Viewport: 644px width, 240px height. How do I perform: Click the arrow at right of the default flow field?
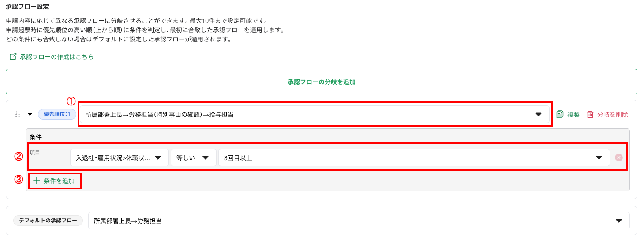618,221
